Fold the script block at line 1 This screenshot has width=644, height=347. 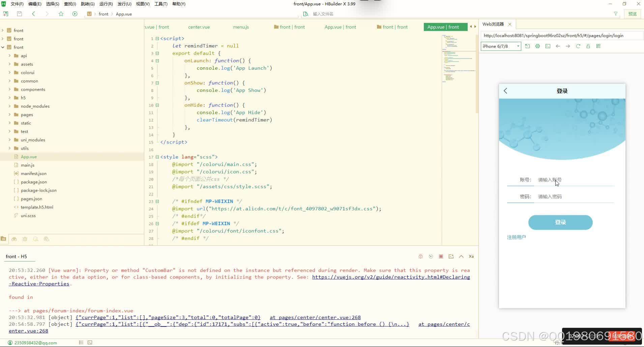pyautogui.click(x=157, y=38)
